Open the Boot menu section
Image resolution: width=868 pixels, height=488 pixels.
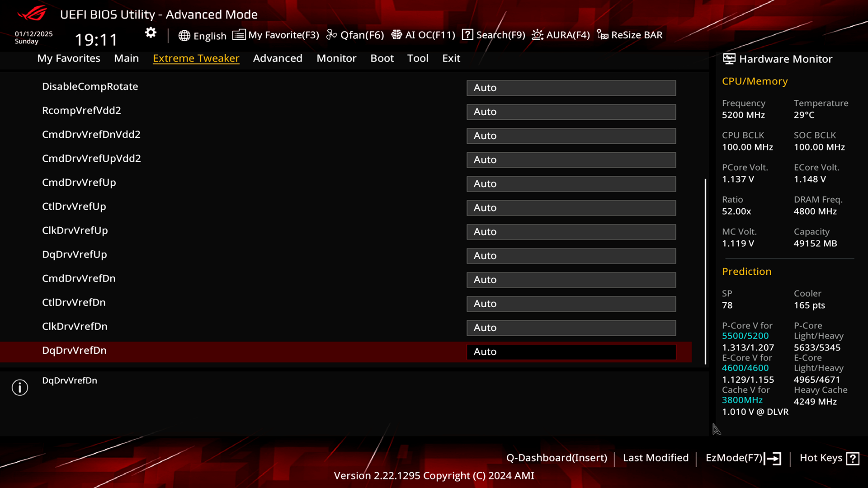click(382, 58)
